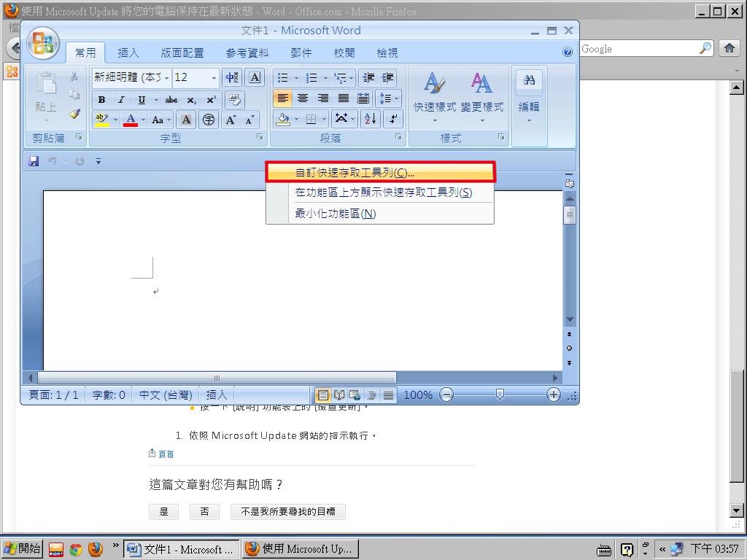747x560 pixels.
Task: Toggle Underline formatting
Action: pyautogui.click(x=142, y=100)
